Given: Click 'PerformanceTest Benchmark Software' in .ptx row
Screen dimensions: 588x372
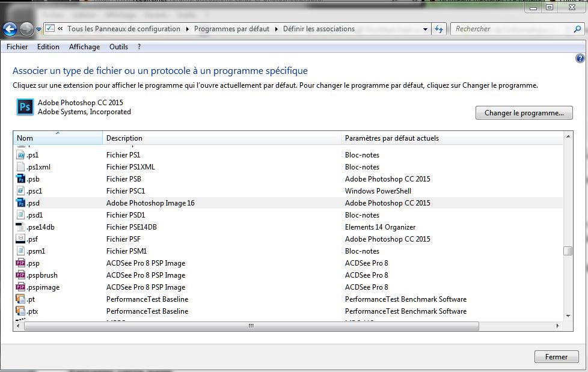Looking at the screenshot, I should [x=406, y=311].
